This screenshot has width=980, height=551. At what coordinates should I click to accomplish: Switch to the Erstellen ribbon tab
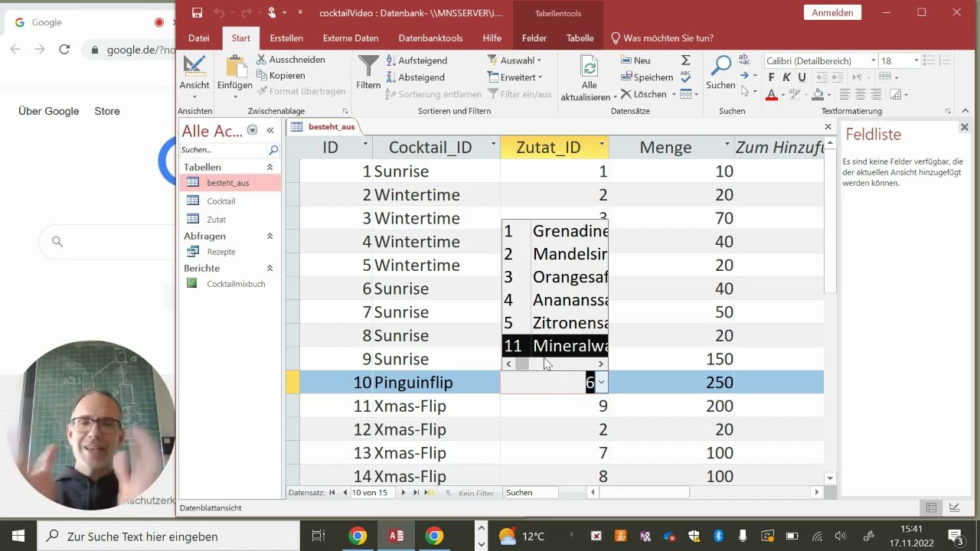(286, 38)
